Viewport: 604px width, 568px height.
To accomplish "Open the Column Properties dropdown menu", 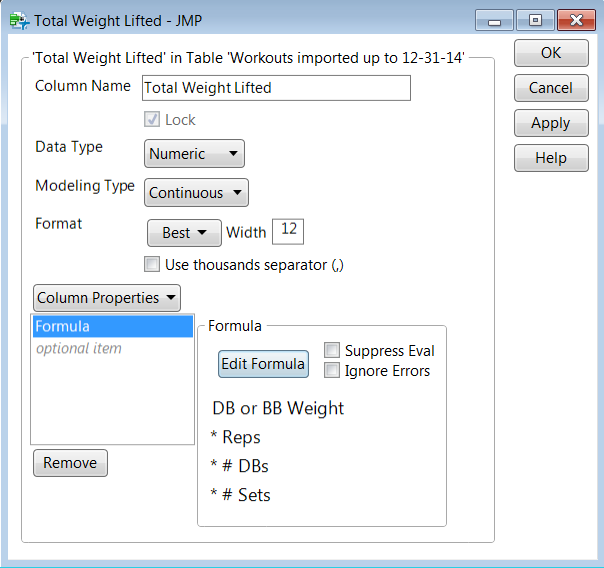I will click(x=107, y=298).
